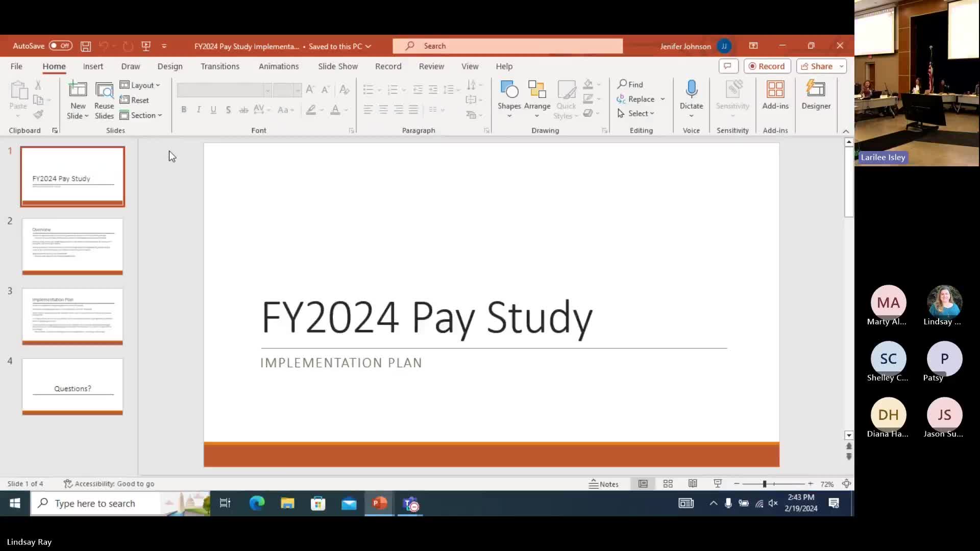This screenshot has height=551, width=980.
Task: Click the Record button
Action: pos(767,66)
